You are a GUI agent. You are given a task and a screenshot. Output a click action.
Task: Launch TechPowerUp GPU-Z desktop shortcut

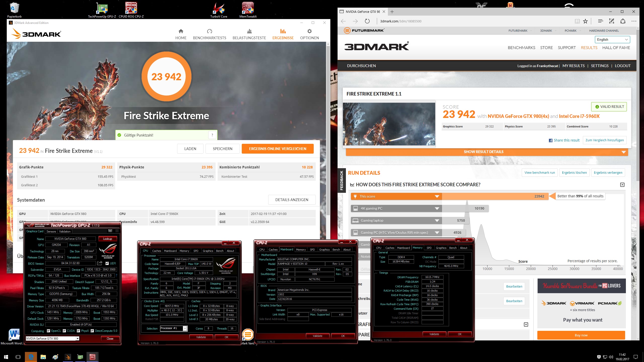tap(102, 10)
